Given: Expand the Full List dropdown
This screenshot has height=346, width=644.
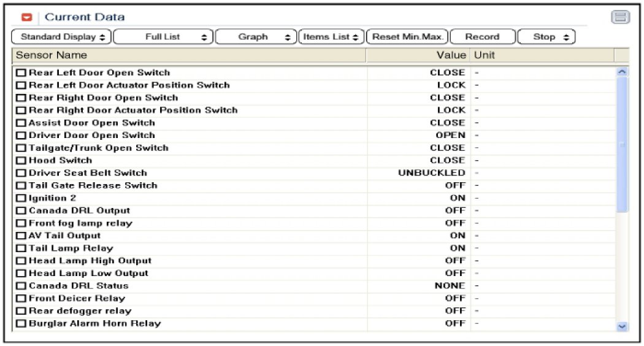Looking at the screenshot, I should tap(163, 37).
